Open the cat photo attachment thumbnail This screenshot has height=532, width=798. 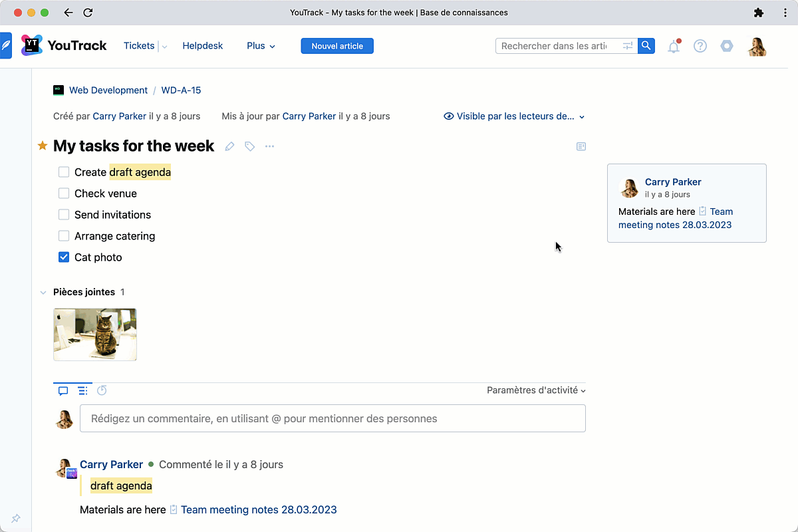(94, 334)
